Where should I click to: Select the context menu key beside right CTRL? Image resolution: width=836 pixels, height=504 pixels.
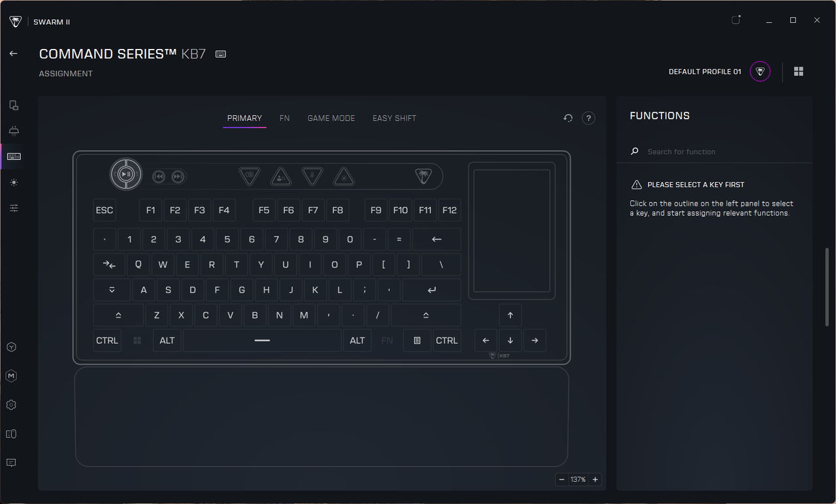[x=417, y=341]
